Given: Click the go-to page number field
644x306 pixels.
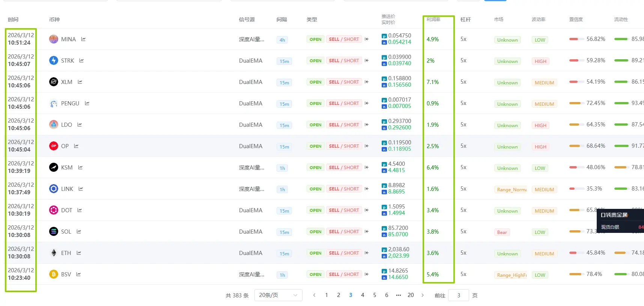Looking at the screenshot, I should coord(459,295).
